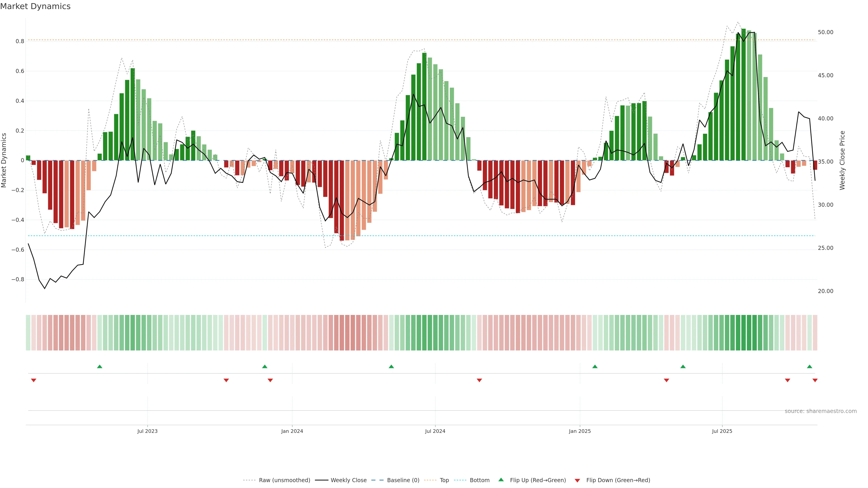The image size is (868, 488).
Task: Click the first green flip-up marker before Jul 2023
Action: tap(99, 366)
